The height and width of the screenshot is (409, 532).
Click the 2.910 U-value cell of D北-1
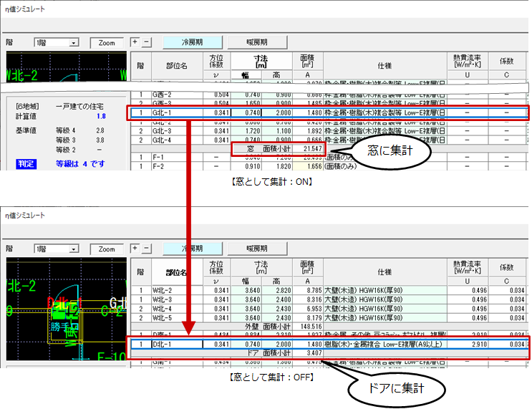tap(468, 344)
